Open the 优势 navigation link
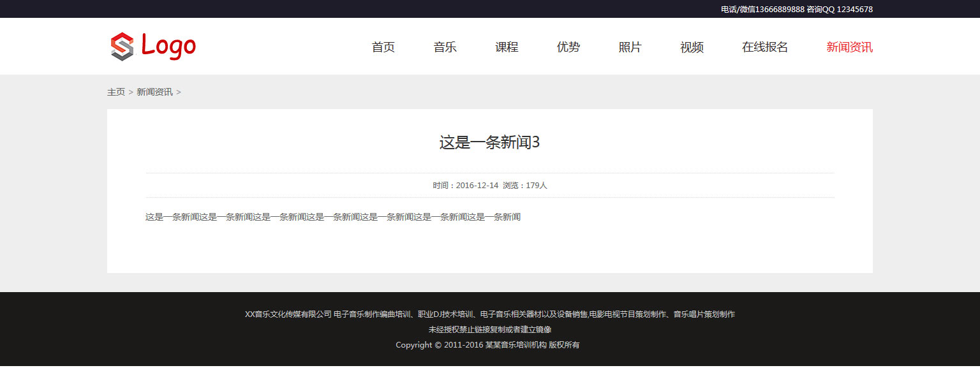Image resolution: width=980 pixels, height=368 pixels. click(x=568, y=47)
